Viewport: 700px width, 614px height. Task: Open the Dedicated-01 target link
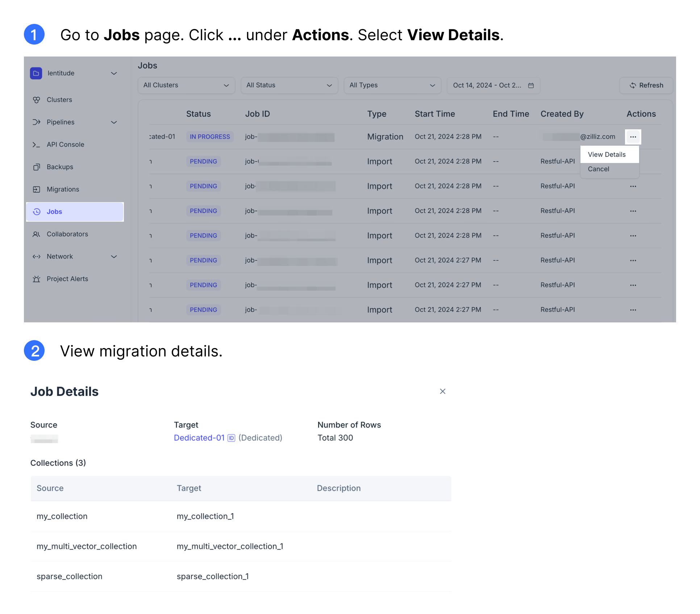(x=199, y=438)
